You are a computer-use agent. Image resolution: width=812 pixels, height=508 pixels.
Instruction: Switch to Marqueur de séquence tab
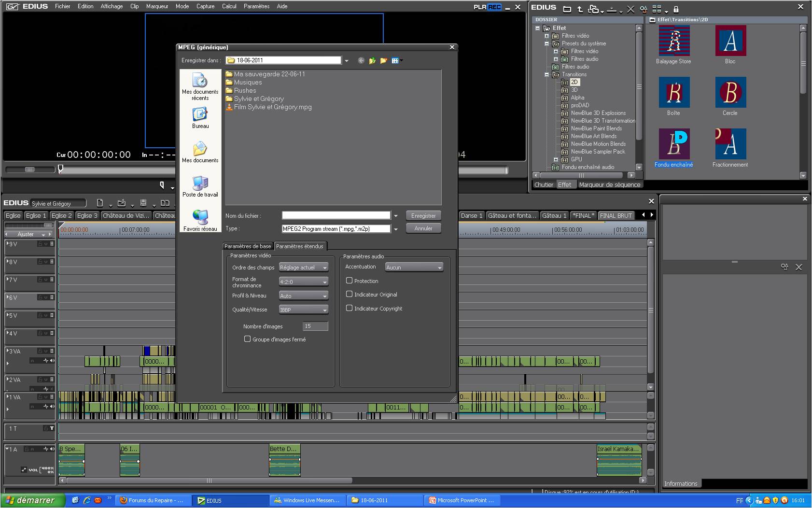point(609,184)
